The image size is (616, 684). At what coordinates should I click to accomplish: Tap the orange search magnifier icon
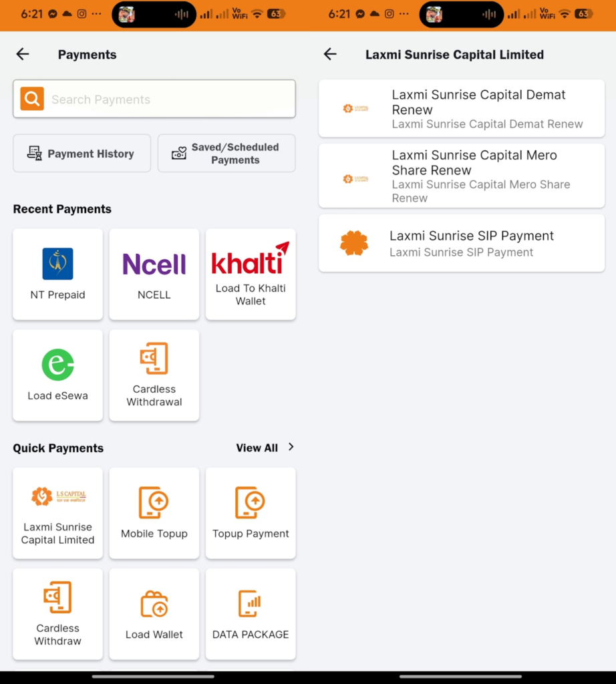[x=32, y=99]
